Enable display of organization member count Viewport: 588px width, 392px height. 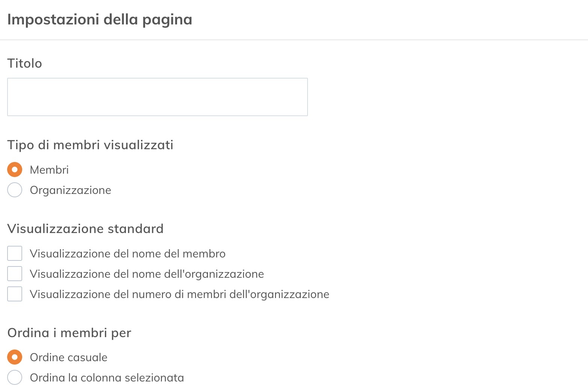tap(14, 294)
